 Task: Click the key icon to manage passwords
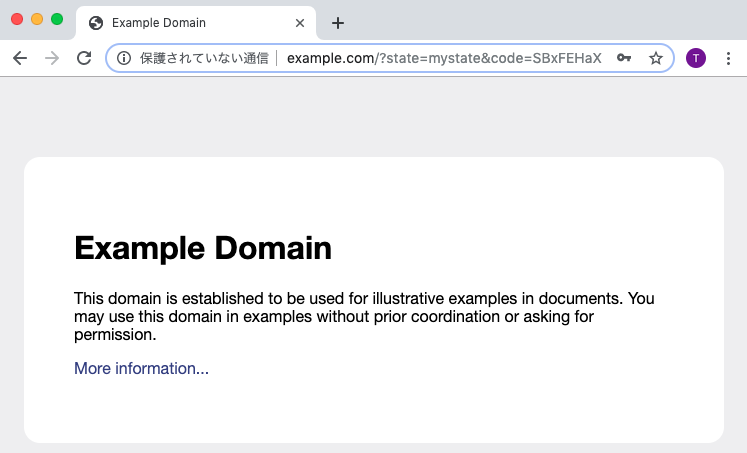pos(624,58)
